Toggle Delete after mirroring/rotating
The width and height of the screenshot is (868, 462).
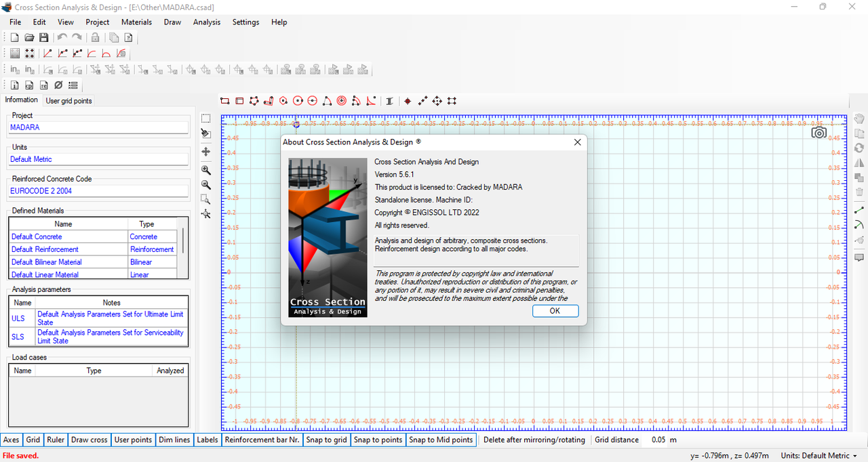point(534,440)
